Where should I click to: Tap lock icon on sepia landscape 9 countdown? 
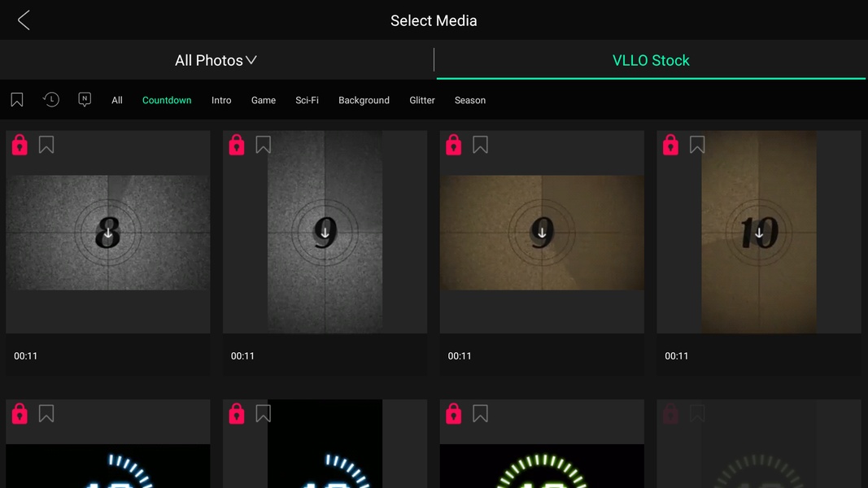point(453,145)
